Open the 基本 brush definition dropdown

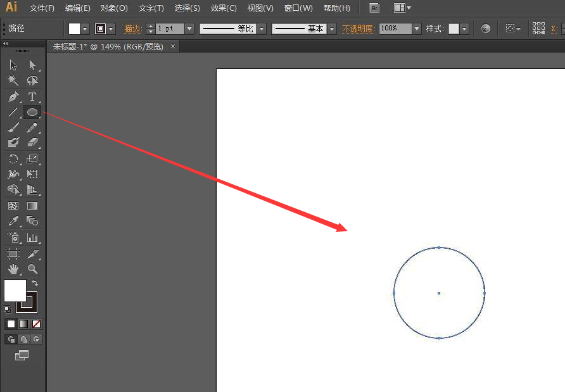(x=332, y=29)
